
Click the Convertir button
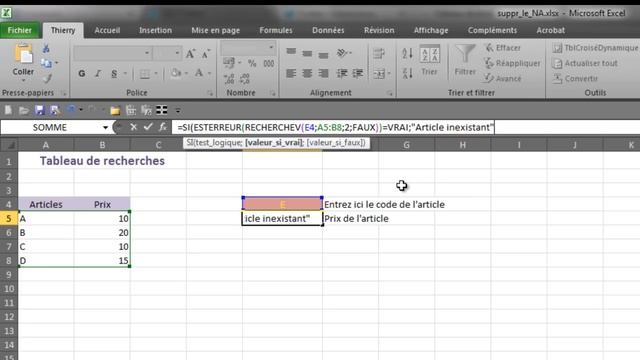(x=576, y=78)
